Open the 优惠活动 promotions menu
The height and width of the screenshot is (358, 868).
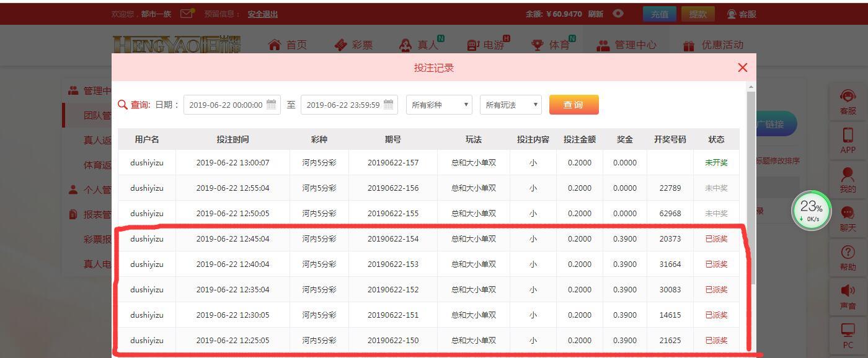point(713,45)
